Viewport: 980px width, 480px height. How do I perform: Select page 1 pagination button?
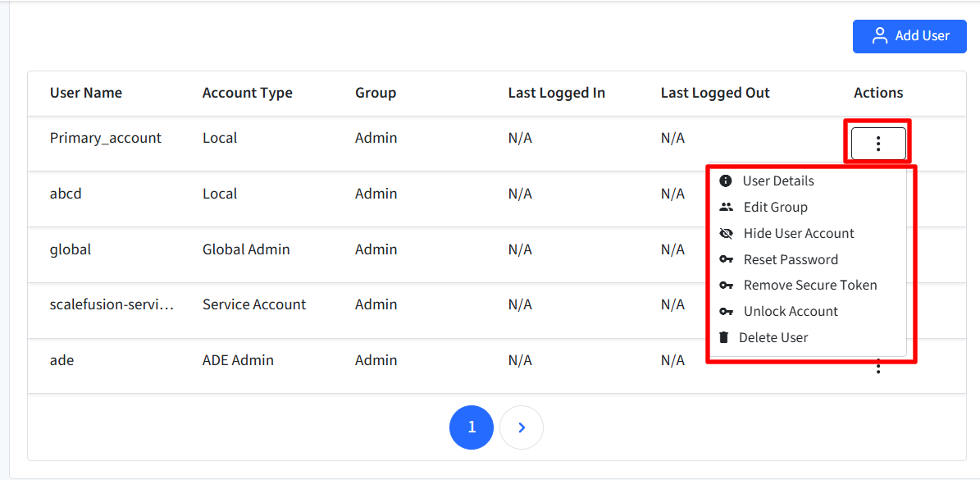coord(472,427)
